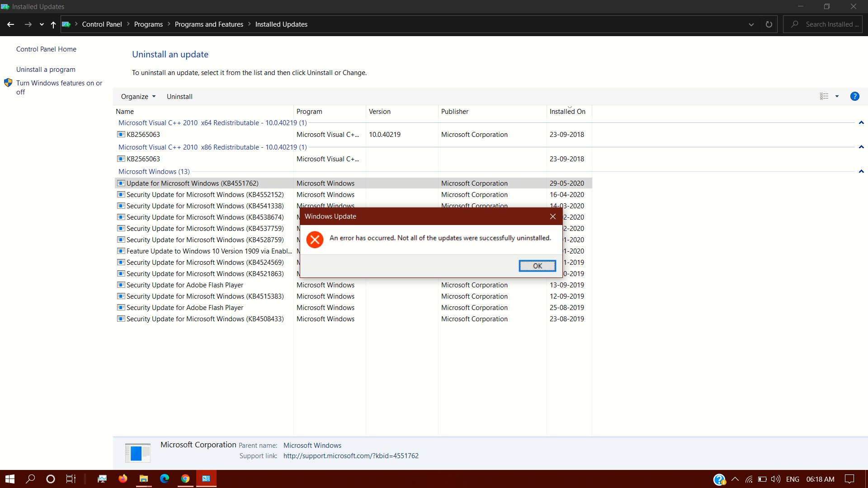868x488 pixels.
Task: Click the change view icon
Action: pos(824,96)
